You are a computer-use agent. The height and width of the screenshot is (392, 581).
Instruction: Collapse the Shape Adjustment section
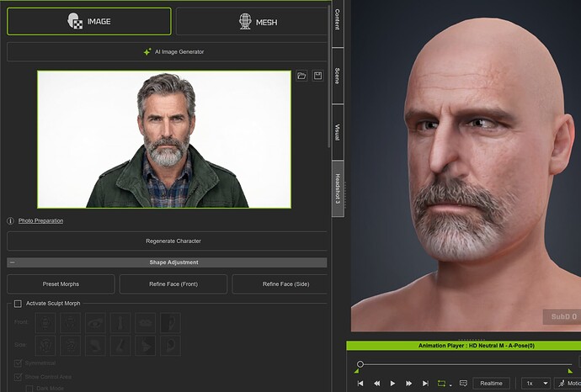coord(13,262)
